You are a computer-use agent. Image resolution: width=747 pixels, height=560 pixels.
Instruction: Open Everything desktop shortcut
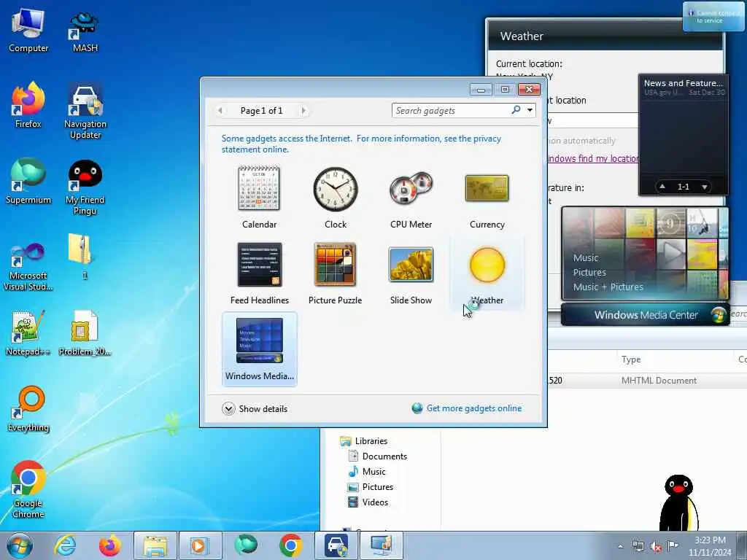click(x=28, y=408)
